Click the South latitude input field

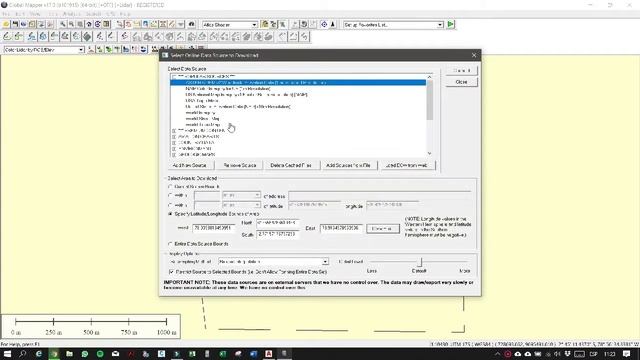[278, 234]
